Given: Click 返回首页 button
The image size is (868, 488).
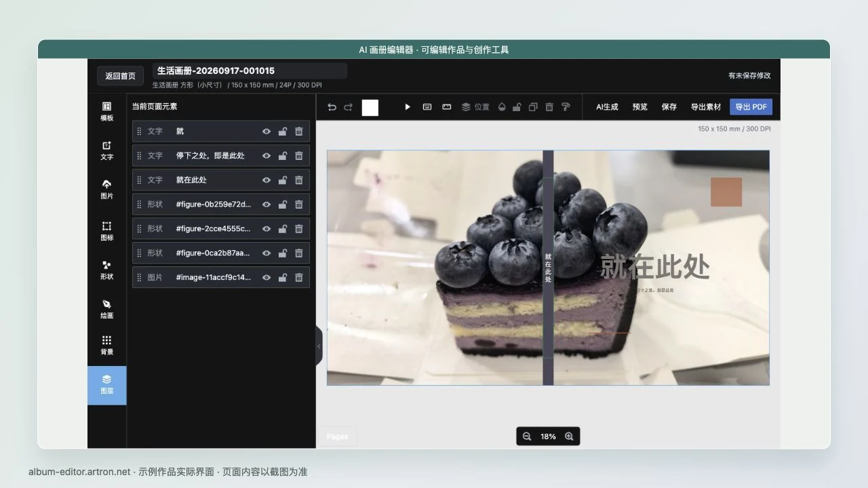Looking at the screenshot, I should point(120,76).
